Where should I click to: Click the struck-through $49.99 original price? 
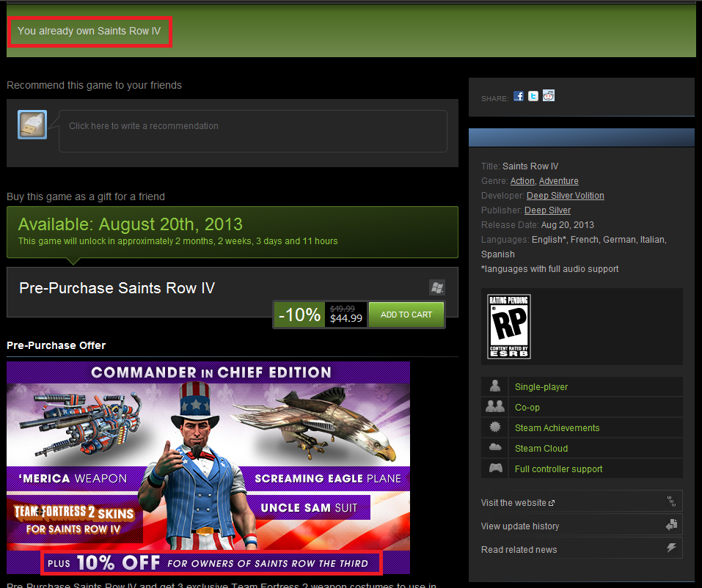pyautogui.click(x=343, y=309)
